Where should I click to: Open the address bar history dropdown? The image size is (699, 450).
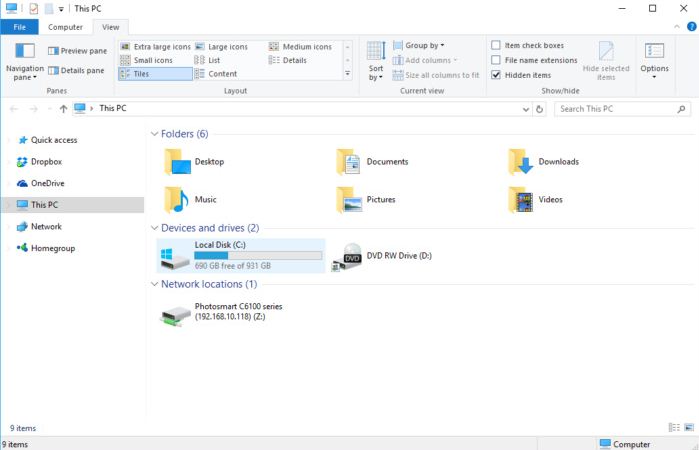coord(526,109)
